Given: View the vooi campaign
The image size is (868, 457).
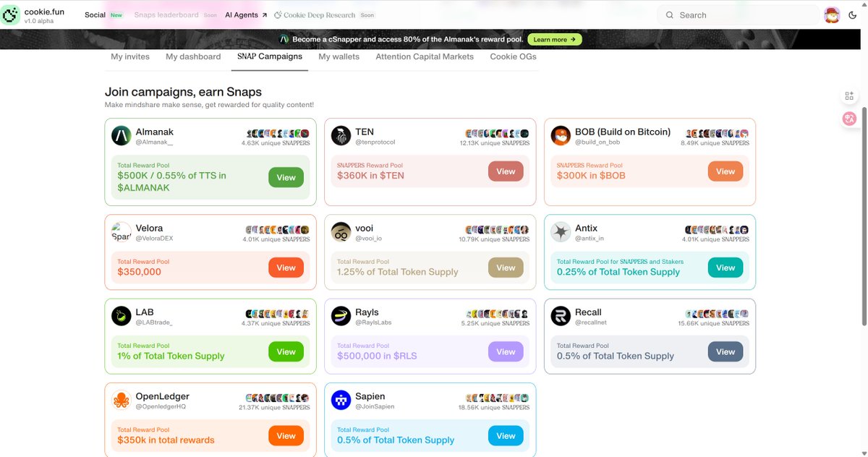Looking at the screenshot, I should [506, 268].
